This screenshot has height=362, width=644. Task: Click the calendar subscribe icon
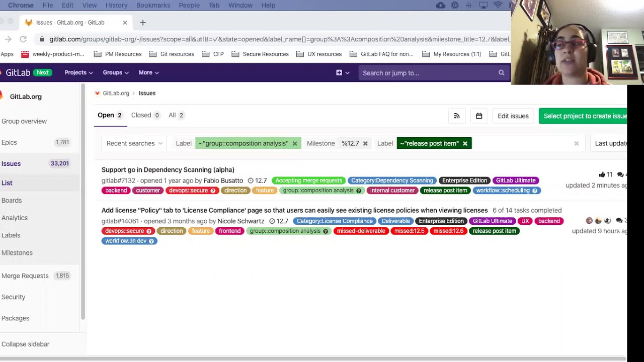pyautogui.click(x=479, y=116)
